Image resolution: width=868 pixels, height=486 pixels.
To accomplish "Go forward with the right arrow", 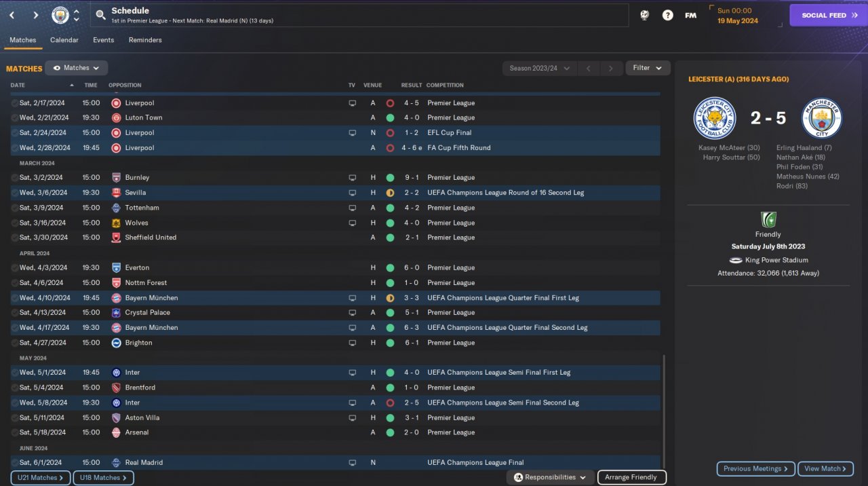I will click(x=35, y=15).
